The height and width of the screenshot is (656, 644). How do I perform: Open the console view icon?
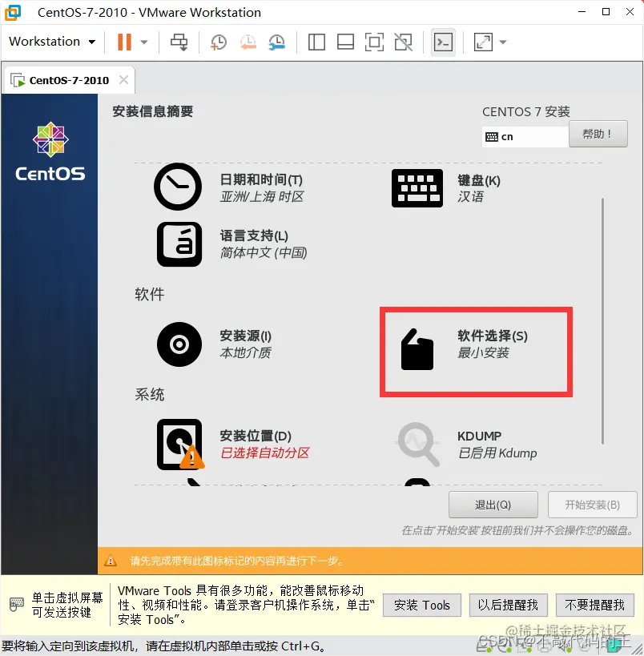tap(443, 42)
